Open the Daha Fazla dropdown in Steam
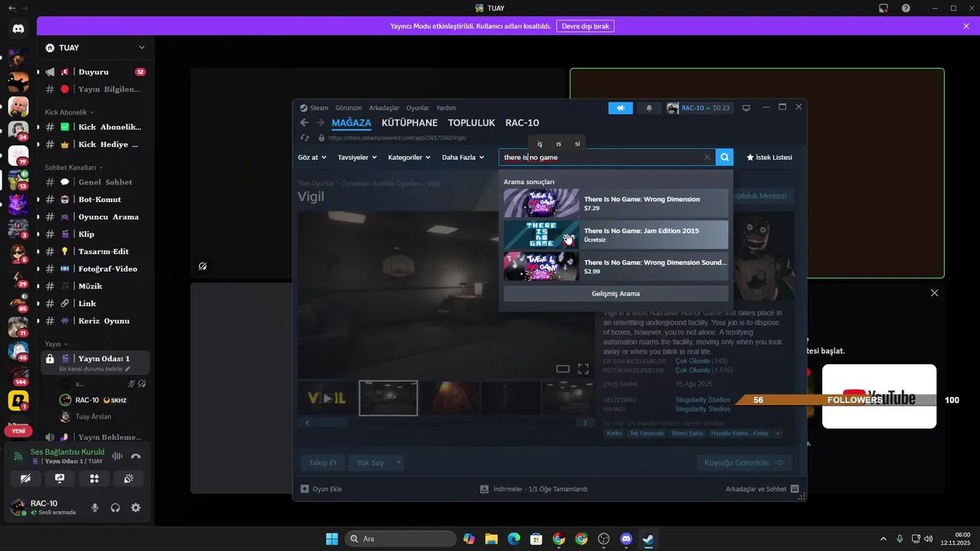Image resolution: width=980 pixels, height=551 pixels. [x=463, y=157]
